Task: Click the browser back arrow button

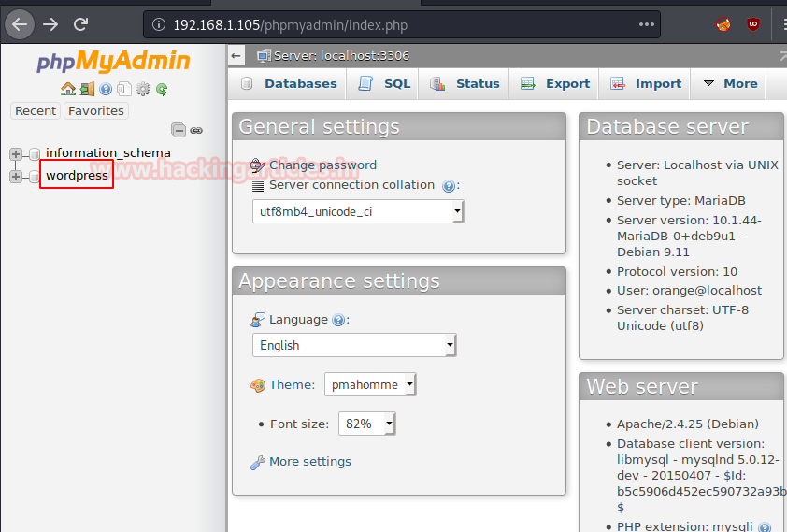Action: click(20, 24)
